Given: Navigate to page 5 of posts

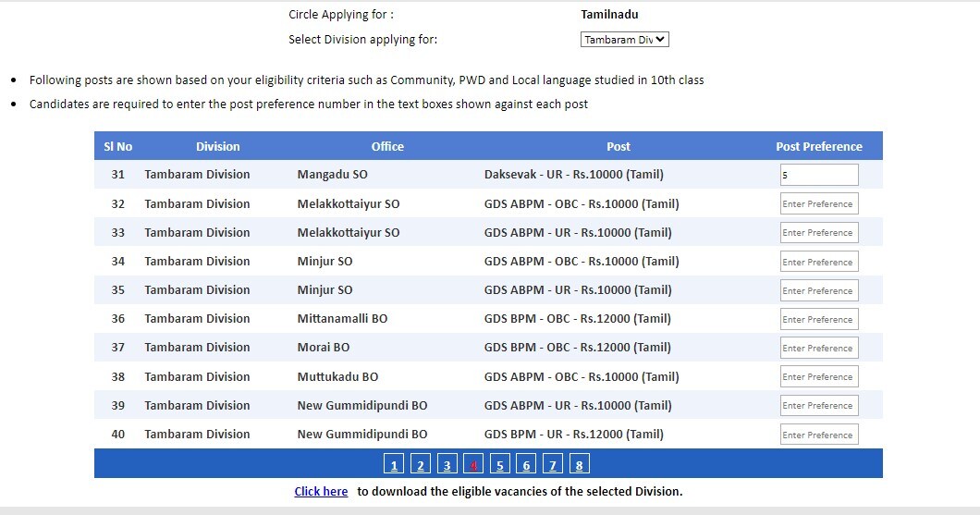Looking at the screenshot, I should coord(499,465).
